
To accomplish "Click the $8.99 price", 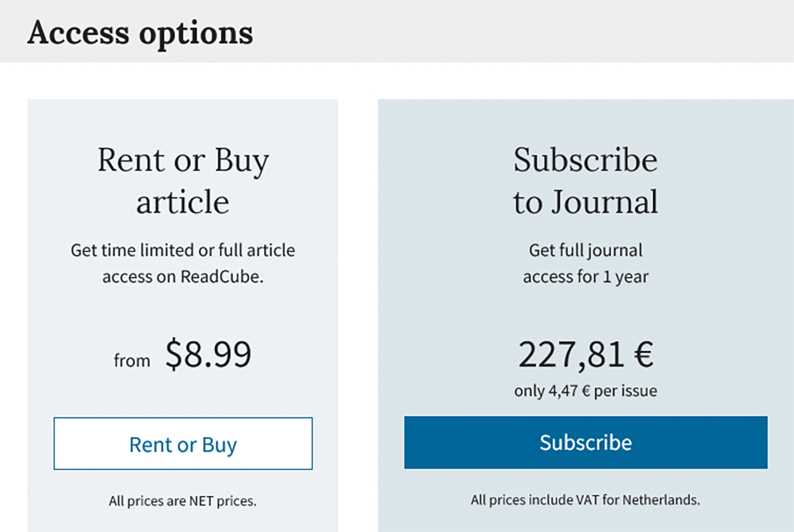I will [208, 355].
